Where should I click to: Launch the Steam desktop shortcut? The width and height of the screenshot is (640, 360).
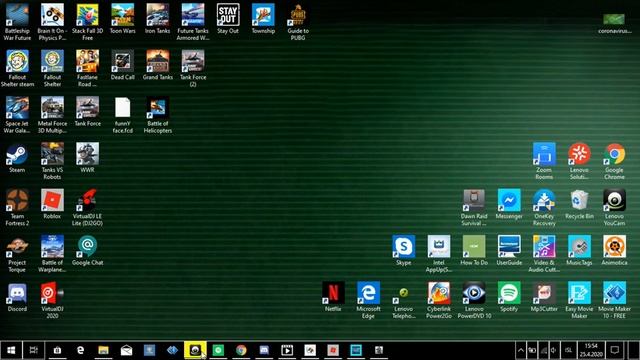17,158
